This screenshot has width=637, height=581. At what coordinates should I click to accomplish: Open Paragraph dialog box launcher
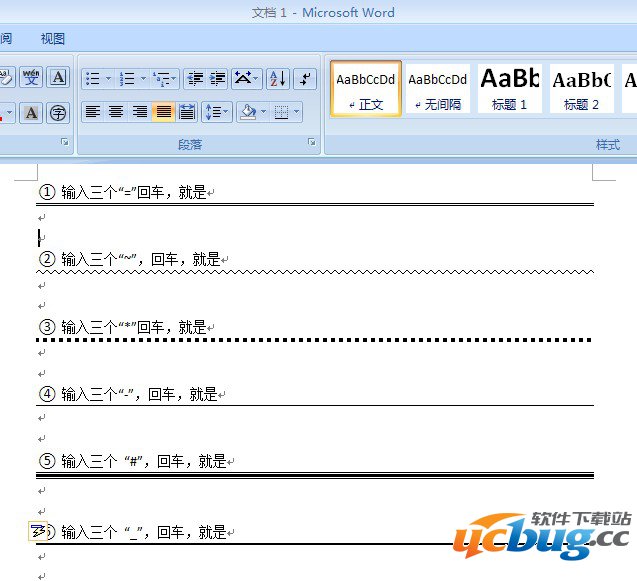[312, 142]
